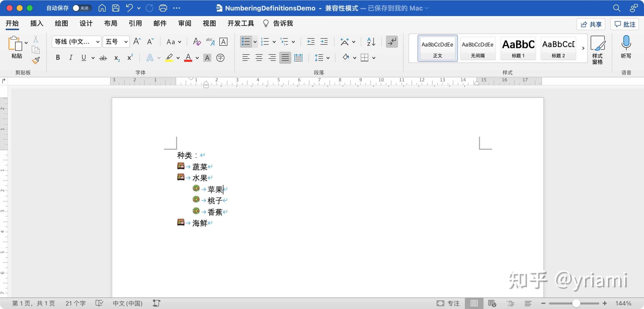
Task: Switch to the 插入 ribbon tab
Action: pyautogui.click(x=36, y=23)
